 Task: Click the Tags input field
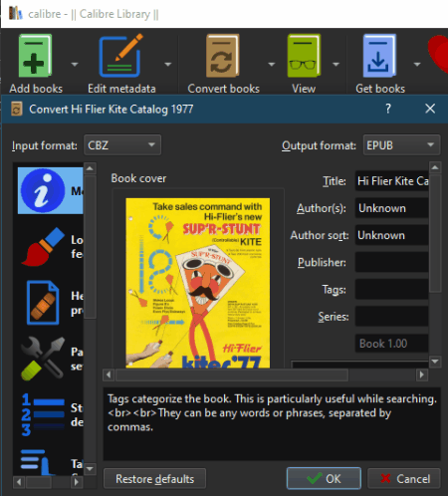pyautogui.click(x=392, y=290)
